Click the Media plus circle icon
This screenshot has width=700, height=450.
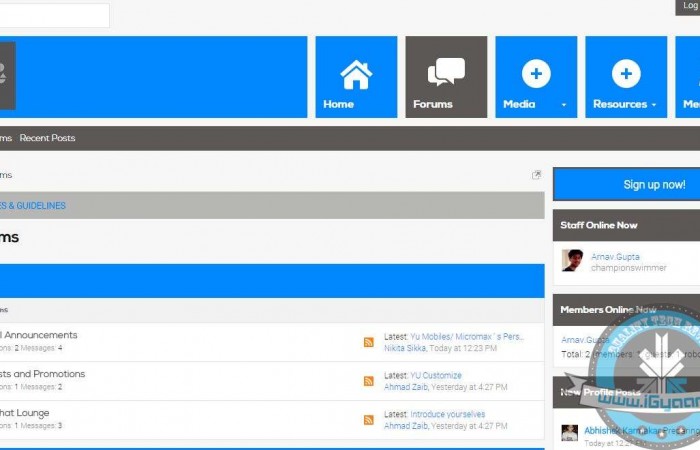click(536, 73)
